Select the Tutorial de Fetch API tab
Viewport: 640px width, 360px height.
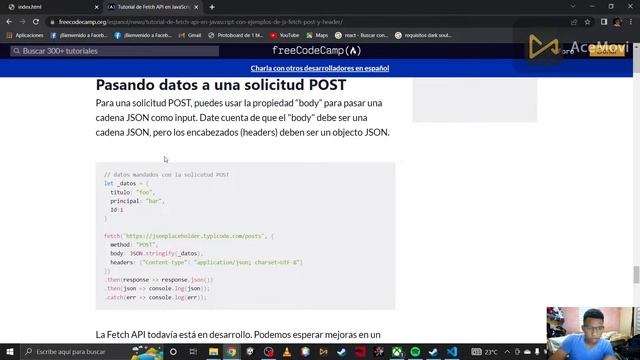point(153,7)
